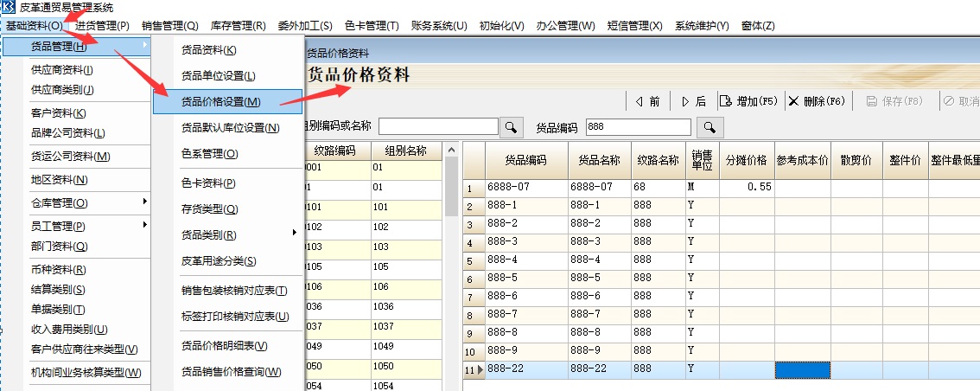Click the 增加(F5) add button
Screen dimensions: 980x391
[x=749, y=101]
